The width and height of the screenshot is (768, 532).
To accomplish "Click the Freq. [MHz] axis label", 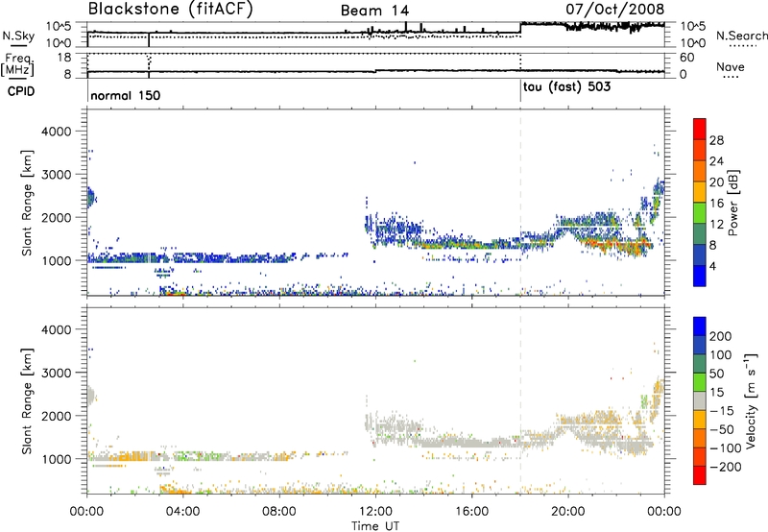I will click(17, 65).
